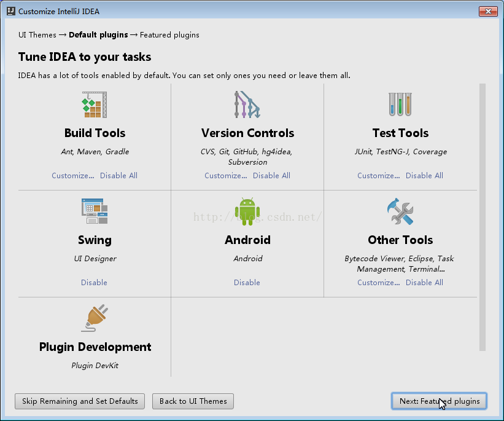Disable all Build Tools plugins
This screenshot has height=421, width=504.
click(118, 176)
